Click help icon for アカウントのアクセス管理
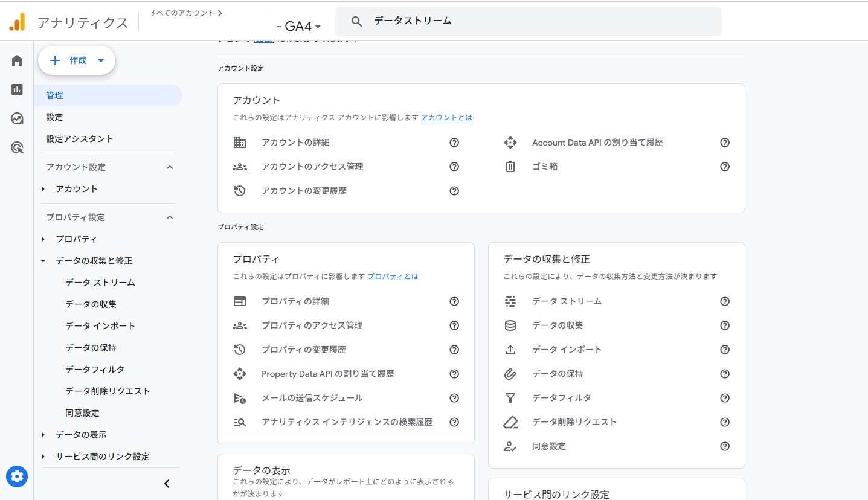This screenshot has height=500, width=868. (x=454, y=167)
